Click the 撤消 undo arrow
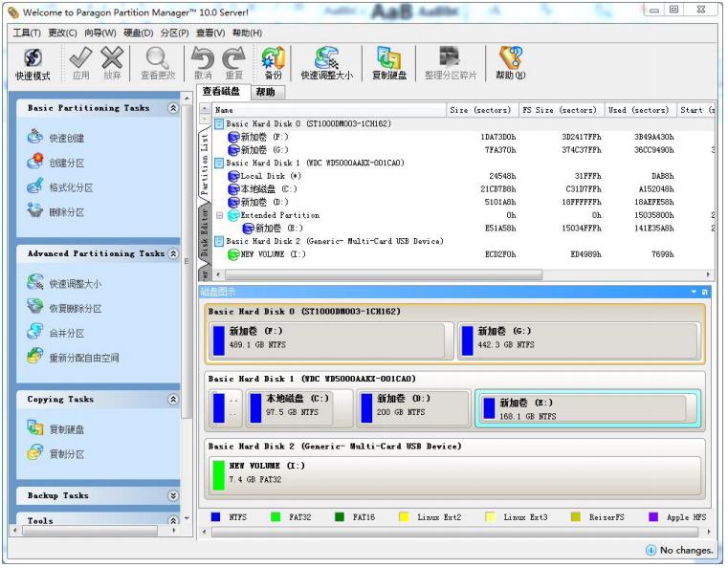Viewport: 728px width, 568px height. [203, 64]
